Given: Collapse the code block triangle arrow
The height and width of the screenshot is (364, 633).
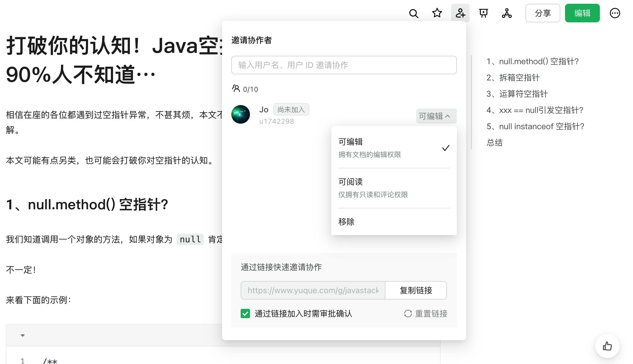Looking at the screenshot, I should [23, 335].
